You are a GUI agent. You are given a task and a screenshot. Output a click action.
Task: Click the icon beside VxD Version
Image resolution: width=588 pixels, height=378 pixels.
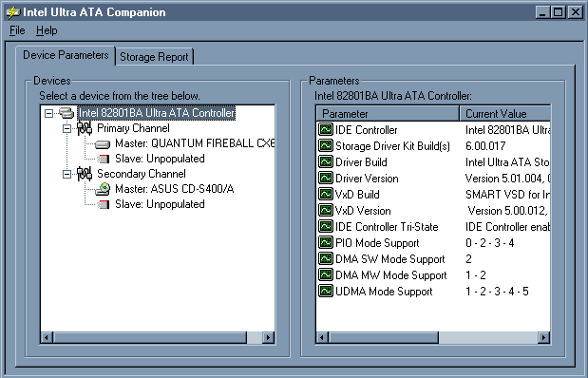[326, 210]
